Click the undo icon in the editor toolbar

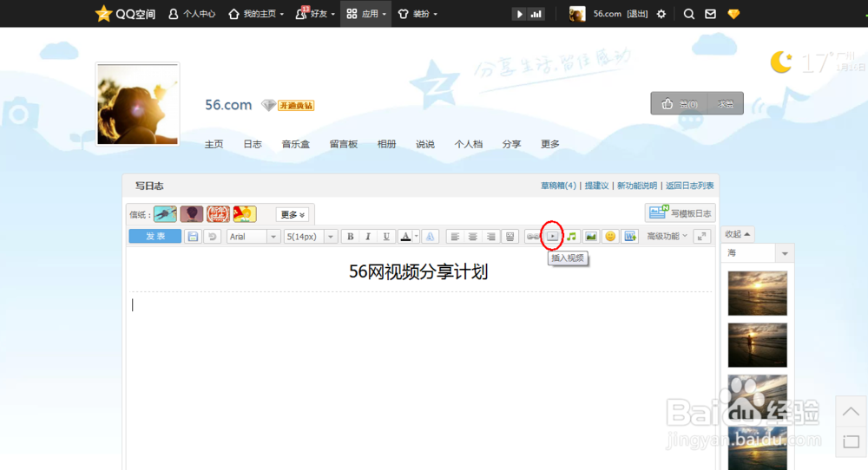(212, 237)
